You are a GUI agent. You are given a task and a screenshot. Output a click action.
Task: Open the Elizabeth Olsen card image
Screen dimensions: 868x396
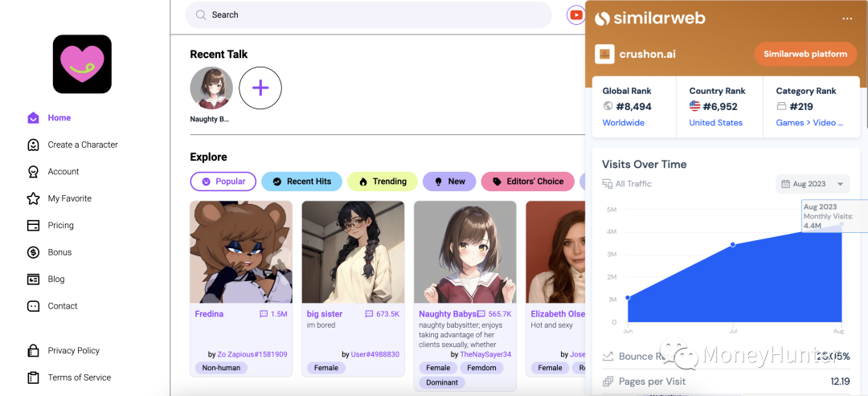[555, 251]
